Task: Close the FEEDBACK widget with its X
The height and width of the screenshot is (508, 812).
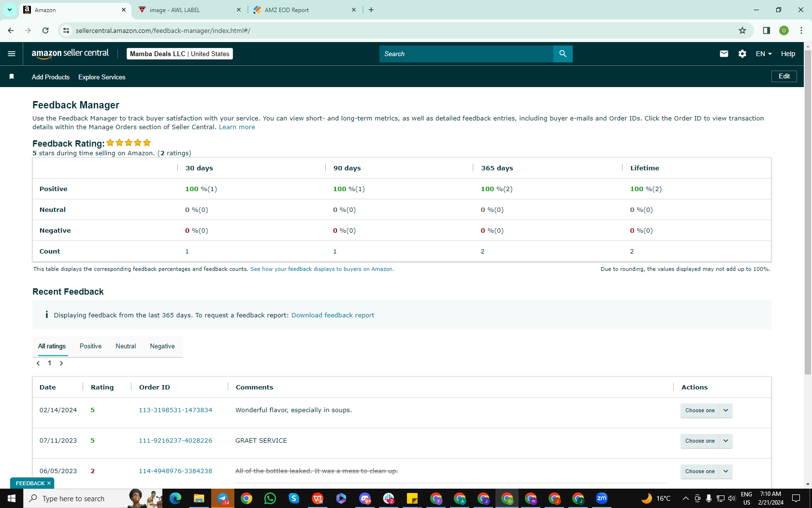Action: tap(49, 483)
